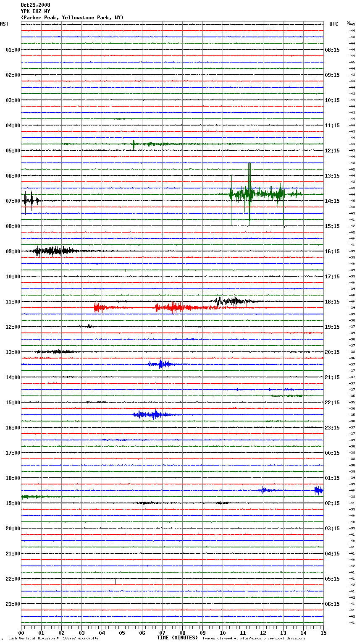This screenshot has height=644, width=357.
Task: Click the '15:00' MST hour label
Action: (13, 403)
